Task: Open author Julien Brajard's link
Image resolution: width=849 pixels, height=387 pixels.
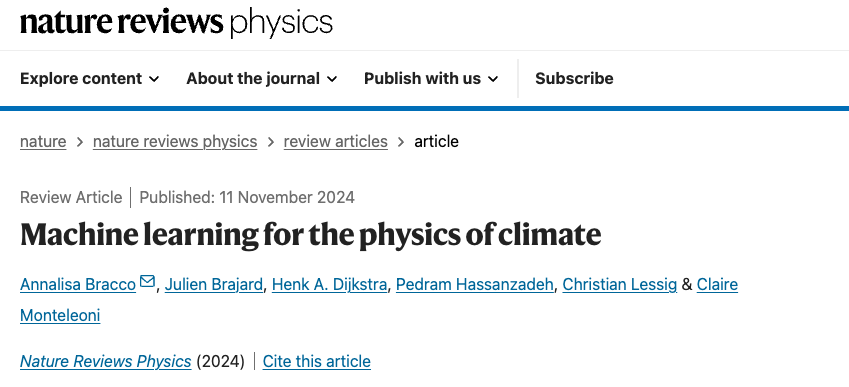Action: pos(214,284)
